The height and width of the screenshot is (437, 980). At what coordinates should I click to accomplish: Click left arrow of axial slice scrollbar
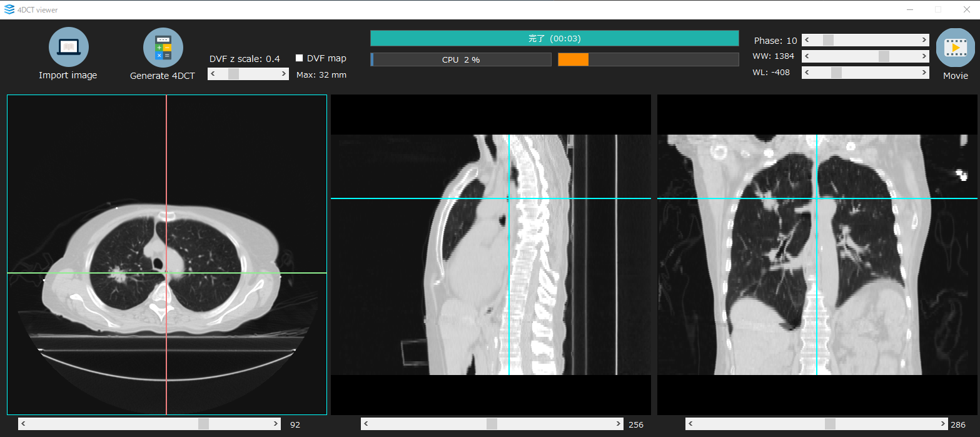click(24, 424)
